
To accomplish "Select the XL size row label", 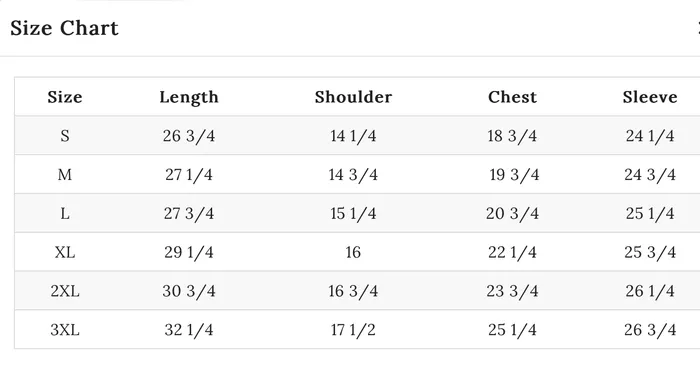I will (x=65, y=252).
